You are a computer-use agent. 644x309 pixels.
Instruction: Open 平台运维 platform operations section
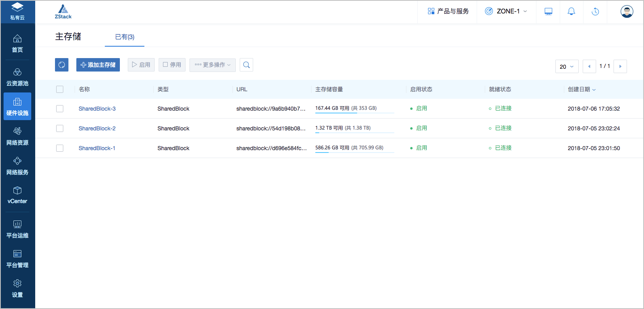pos(17,229)
